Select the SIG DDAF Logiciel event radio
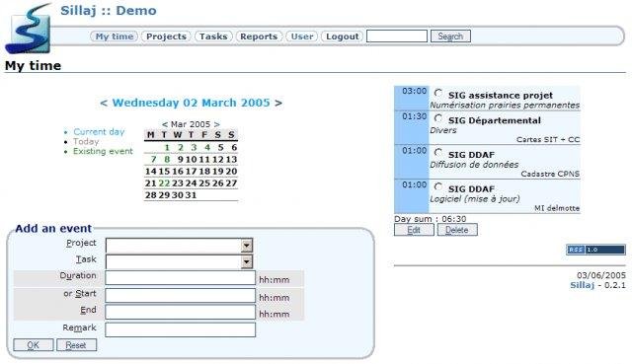Image resolution: width=632 pixels, height=364 pixels. tap(438, 187)
